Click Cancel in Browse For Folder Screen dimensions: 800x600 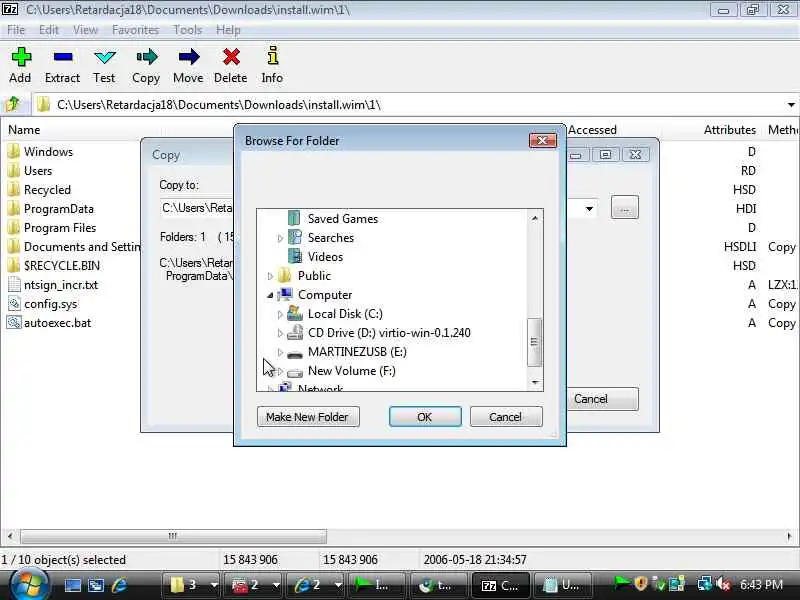(506, 417)
